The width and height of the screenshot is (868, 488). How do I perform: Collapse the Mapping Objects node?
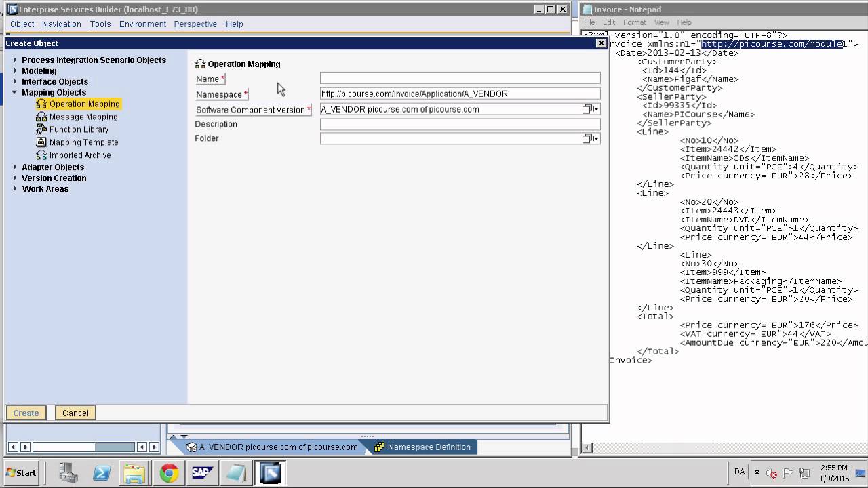pos(15,92)
